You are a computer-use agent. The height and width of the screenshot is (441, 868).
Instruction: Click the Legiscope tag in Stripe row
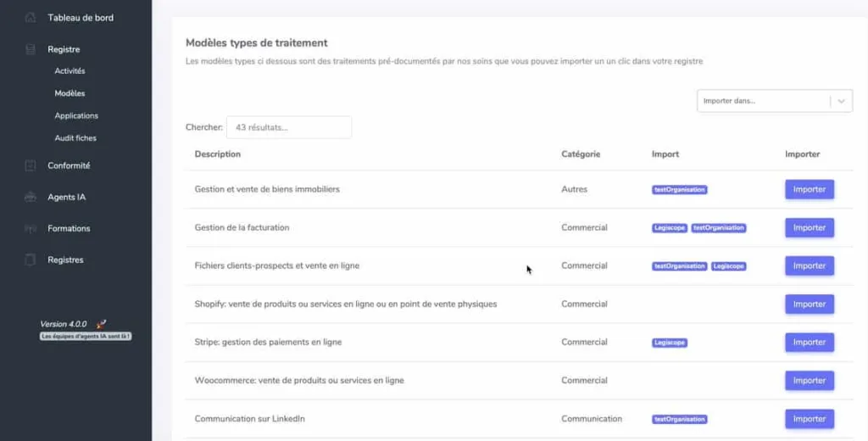(670, 343)
